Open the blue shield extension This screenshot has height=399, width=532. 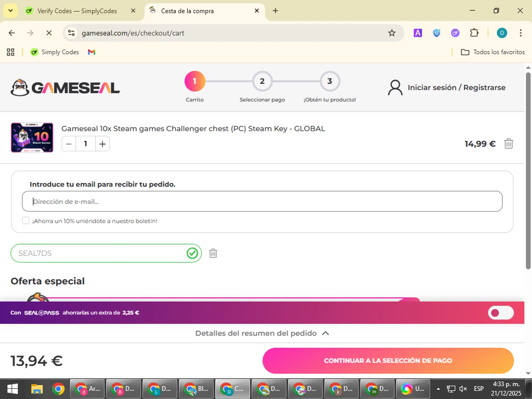click(x=437, y=33)
